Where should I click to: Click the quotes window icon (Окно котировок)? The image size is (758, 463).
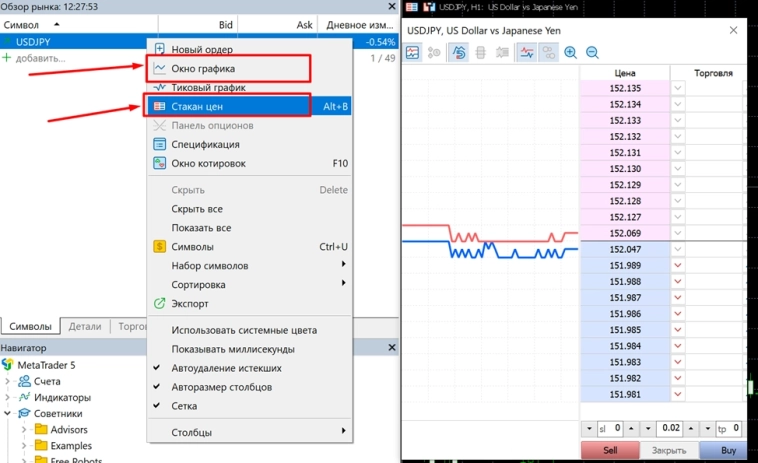(x=160, y=163)
